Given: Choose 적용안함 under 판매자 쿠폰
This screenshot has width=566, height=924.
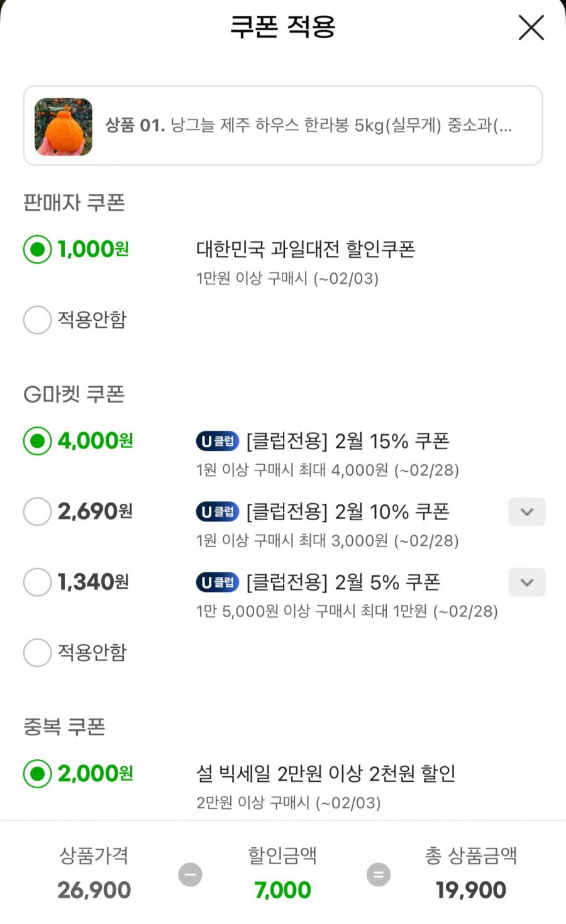Looking at the screenshot, I should coord(37,320).
